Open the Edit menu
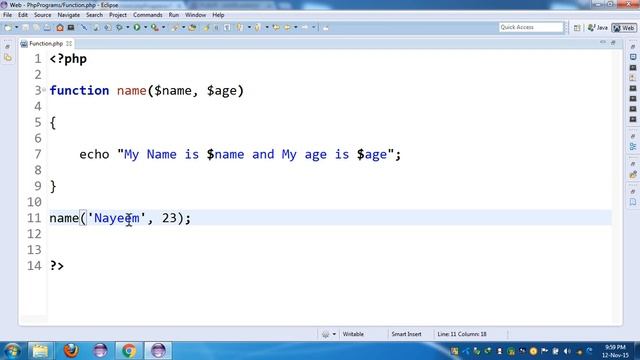 (x=23, y=15)
